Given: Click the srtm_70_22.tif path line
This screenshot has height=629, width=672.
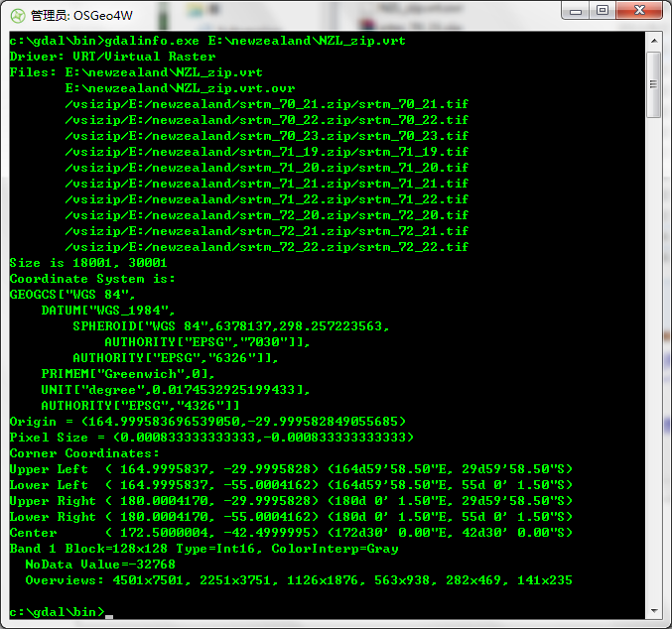Looking at the screenshot, I should pyautogui.click(x=267, y=120).
